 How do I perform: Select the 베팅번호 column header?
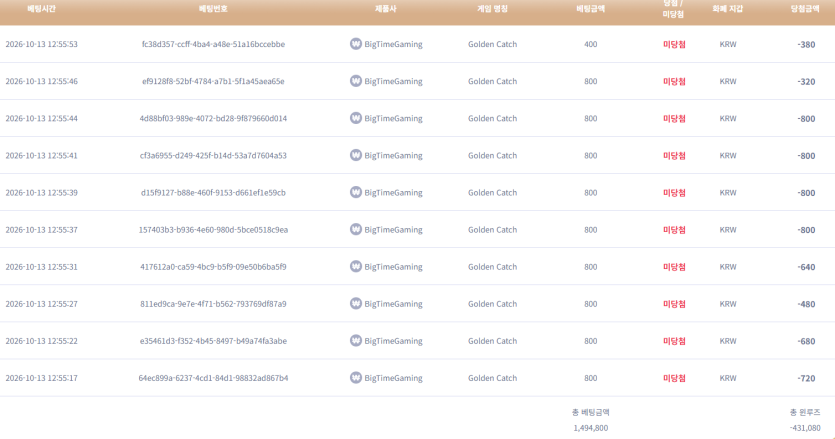tap(213, 9)
